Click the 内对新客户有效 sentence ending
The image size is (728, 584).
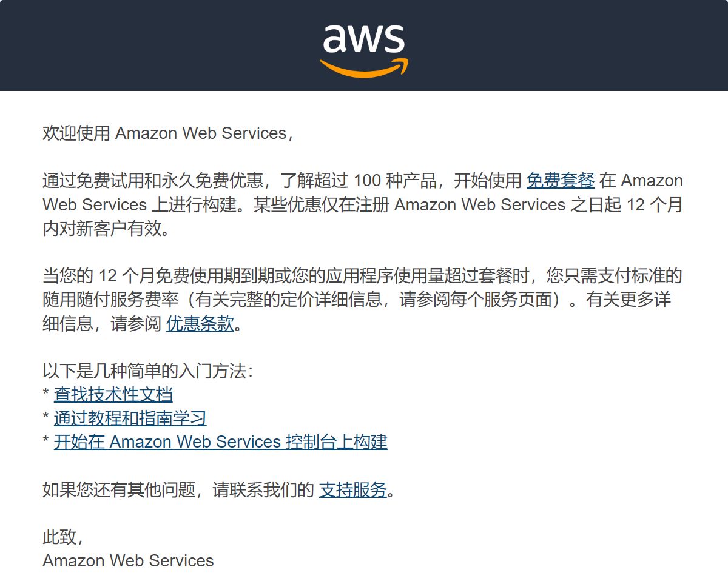click(104, 229)
